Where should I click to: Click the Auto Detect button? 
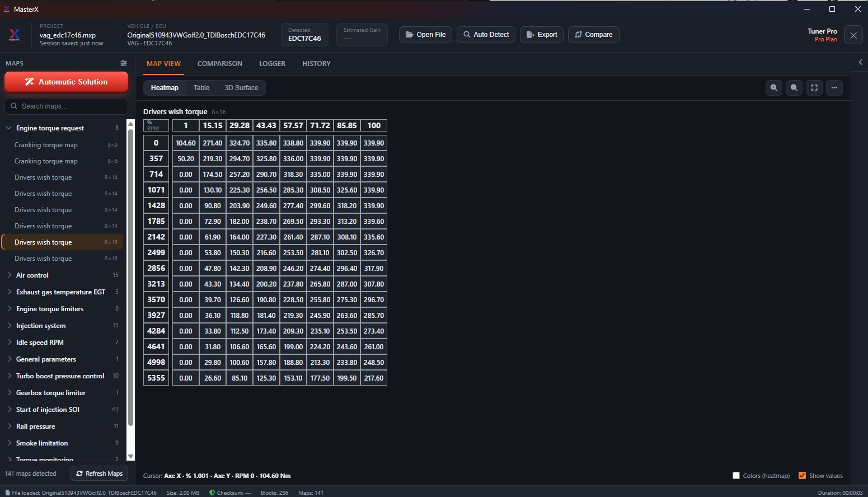pos(486,35)
